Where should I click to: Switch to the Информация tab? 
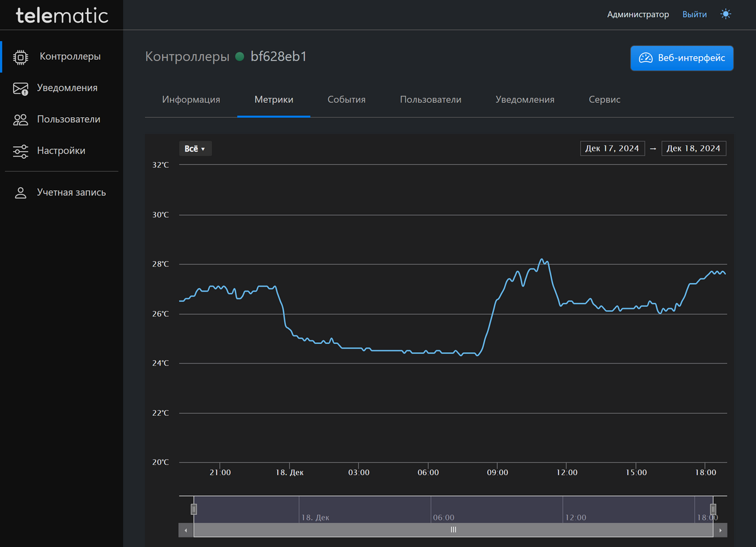click(x=191, y=100)
